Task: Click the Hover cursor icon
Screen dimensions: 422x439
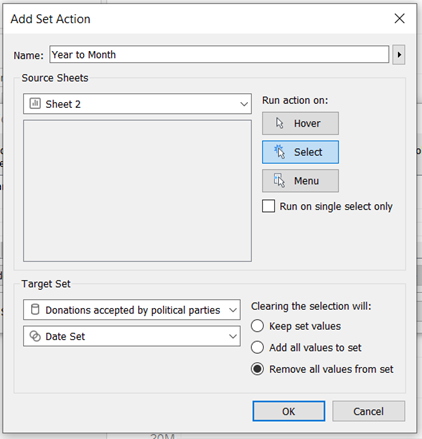Action: 280,123
